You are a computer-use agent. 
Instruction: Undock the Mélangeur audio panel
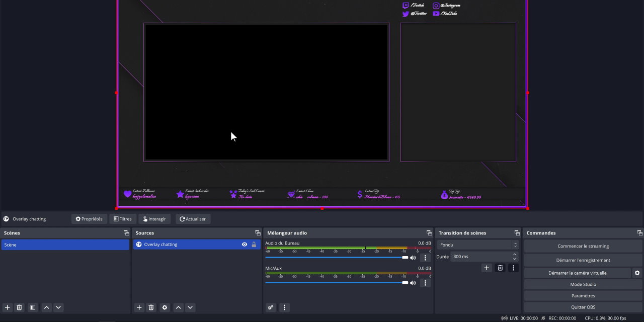coord(429,233)
